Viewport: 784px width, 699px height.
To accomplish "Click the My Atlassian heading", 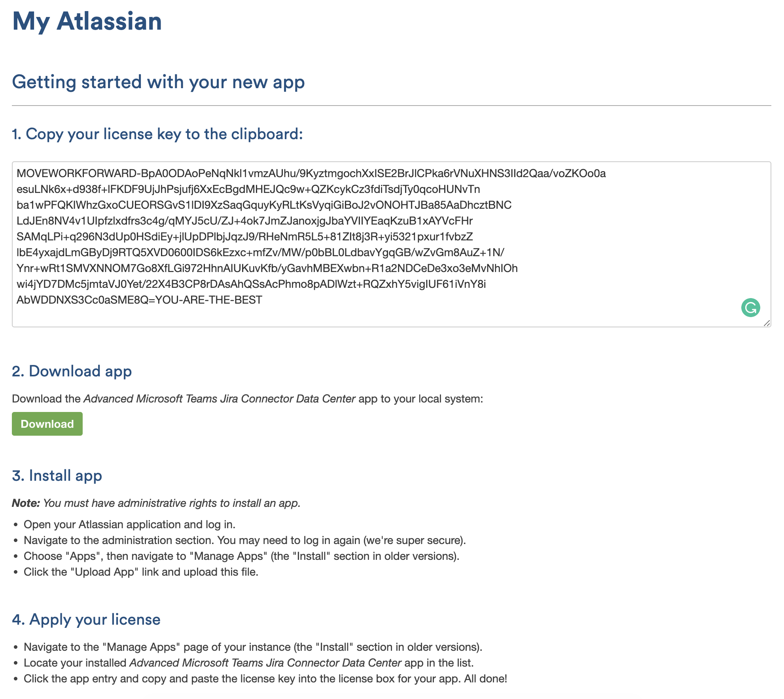I will [87, 22].
